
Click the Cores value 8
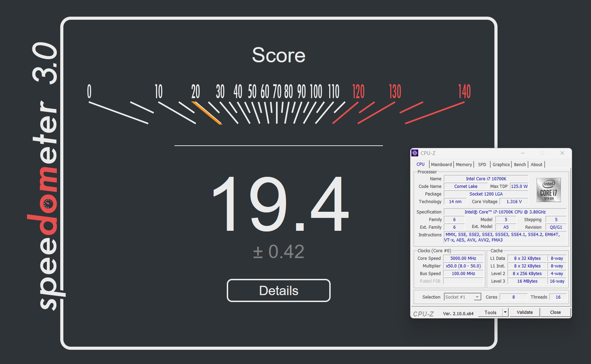click(x=513, y=297)
